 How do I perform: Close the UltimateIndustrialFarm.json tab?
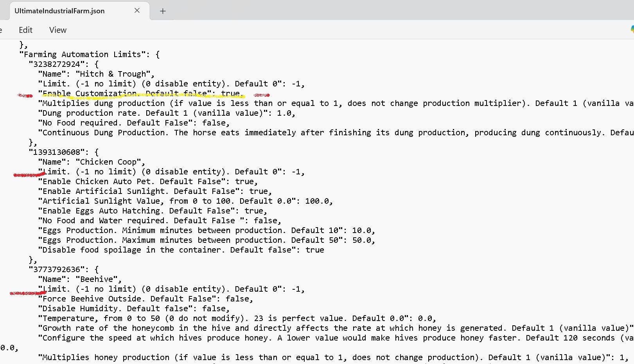[x=137, y=11]
